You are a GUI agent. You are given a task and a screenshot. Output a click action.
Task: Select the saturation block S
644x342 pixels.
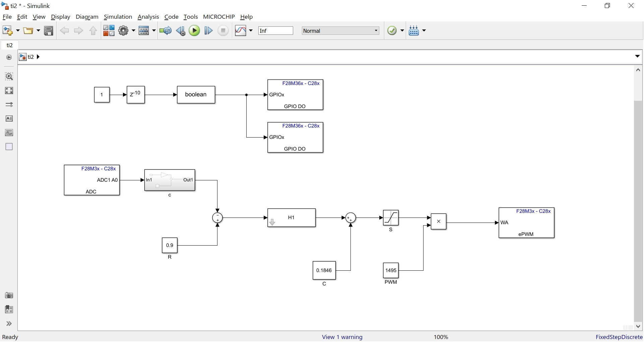click(391, 218)
